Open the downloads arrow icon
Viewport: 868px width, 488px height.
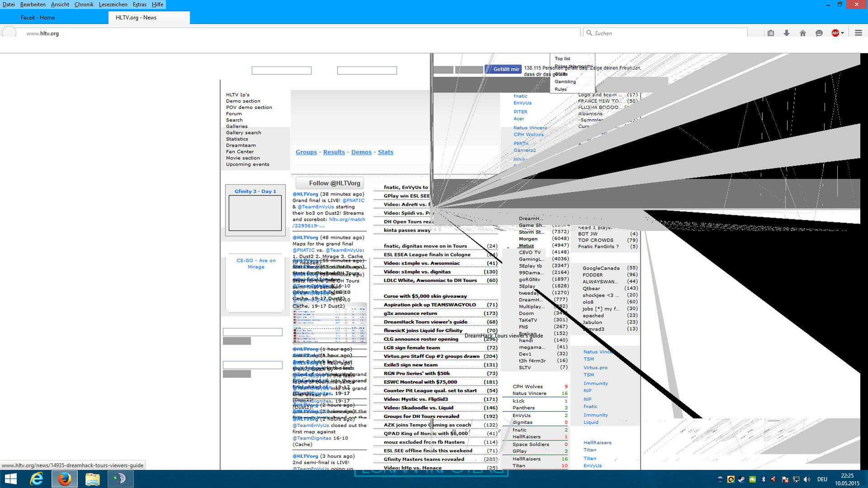[787, 33]
